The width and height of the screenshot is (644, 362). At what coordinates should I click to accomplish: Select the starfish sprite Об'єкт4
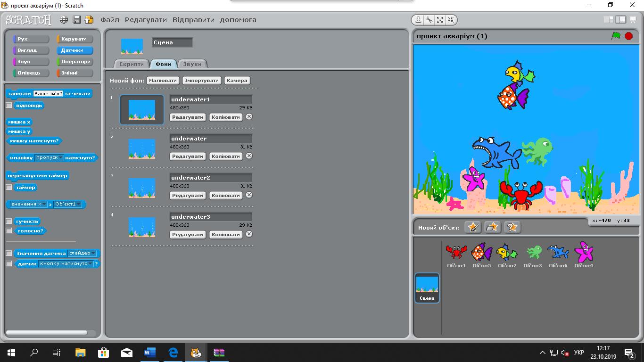[x=584, y=255]
